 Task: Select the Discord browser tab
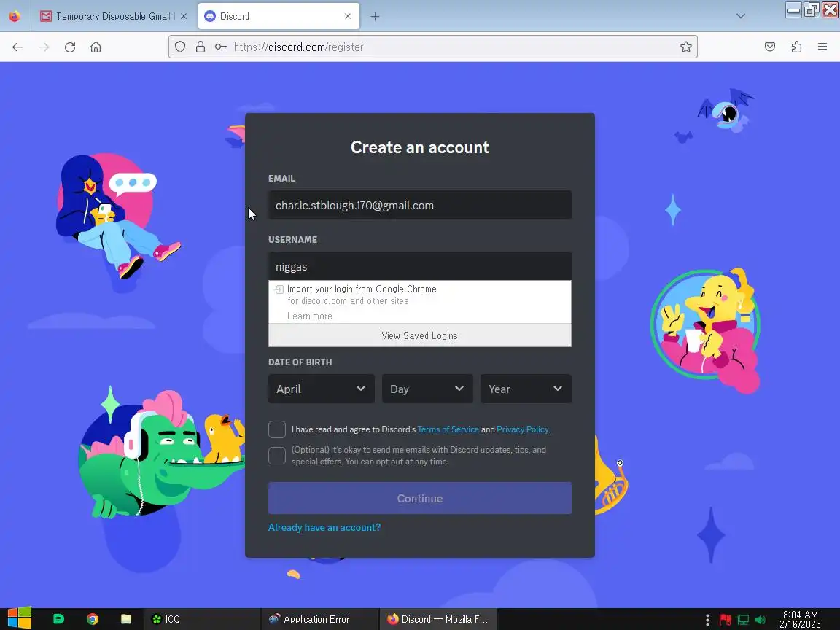(279, 16)
